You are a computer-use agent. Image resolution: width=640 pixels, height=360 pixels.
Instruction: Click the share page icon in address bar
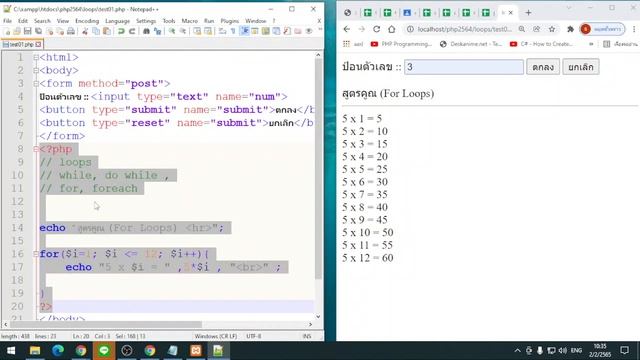536,29
